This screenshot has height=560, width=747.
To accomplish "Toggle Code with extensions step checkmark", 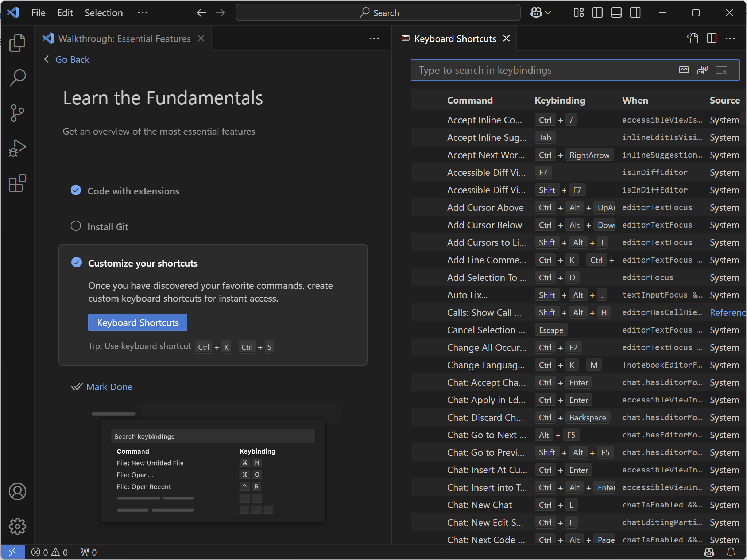I will pyautogui.click(x=76, y=190).
